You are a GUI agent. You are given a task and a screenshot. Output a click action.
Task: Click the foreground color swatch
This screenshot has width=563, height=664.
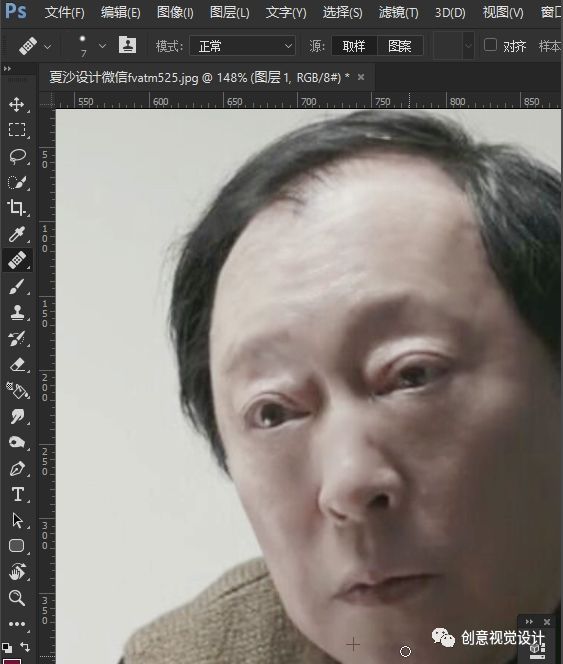[x=12, y=661]
